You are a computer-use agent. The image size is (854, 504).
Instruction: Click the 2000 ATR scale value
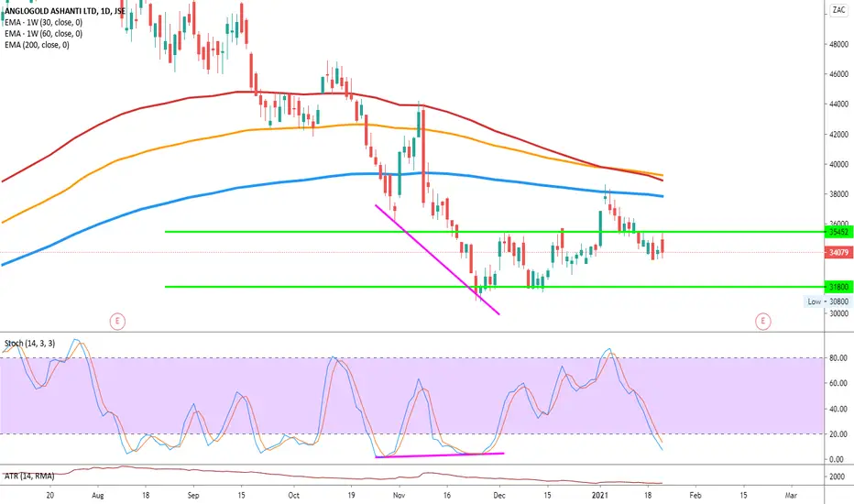[837, 477]
